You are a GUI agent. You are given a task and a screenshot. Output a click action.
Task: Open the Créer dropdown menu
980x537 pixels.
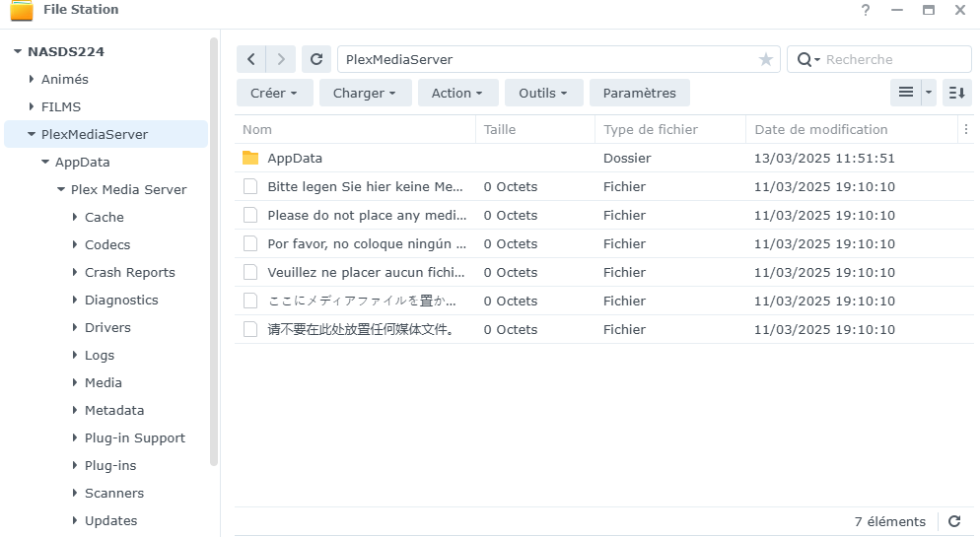click(x=274, y=93)
